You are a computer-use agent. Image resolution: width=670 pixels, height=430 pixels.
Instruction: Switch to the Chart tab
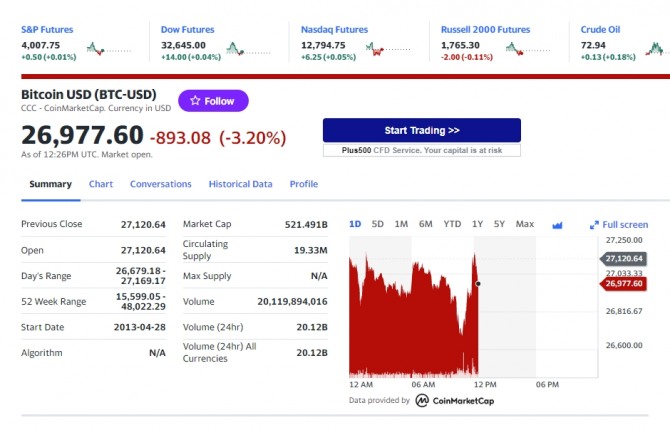point(101,184)
